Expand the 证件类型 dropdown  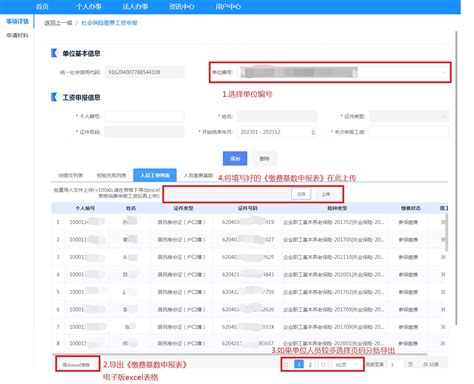[409, 116]
